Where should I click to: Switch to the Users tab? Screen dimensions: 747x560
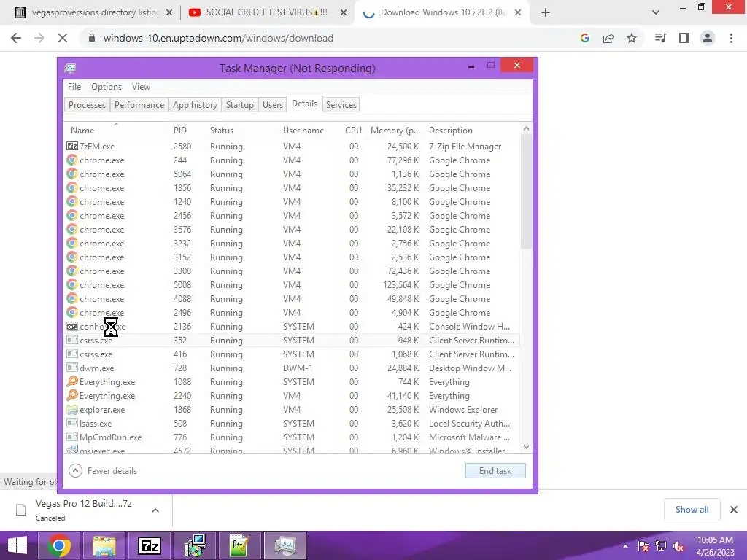click(273, 105)
